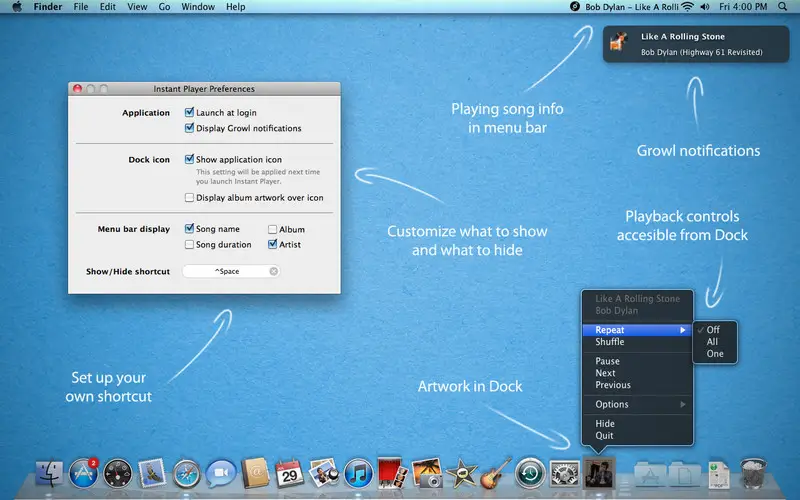Screen dimensions: 800x500
Task: Open the View menu
Action: coord(137,7)
